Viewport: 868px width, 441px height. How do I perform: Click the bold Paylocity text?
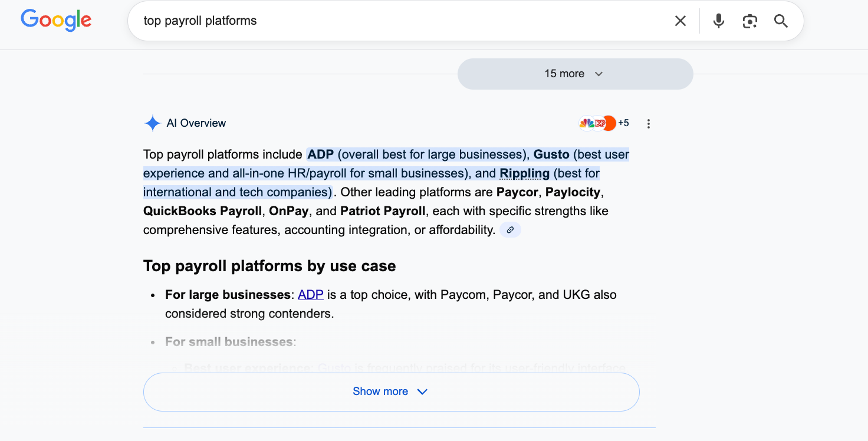click(573, 192)
